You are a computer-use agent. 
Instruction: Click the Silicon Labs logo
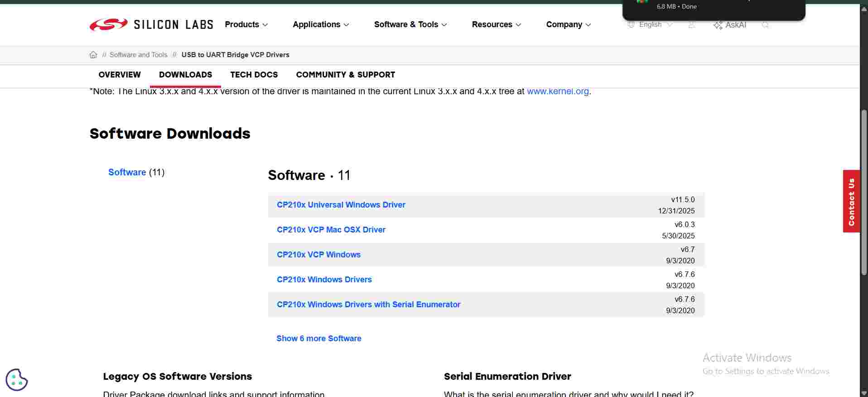[151, 24]
